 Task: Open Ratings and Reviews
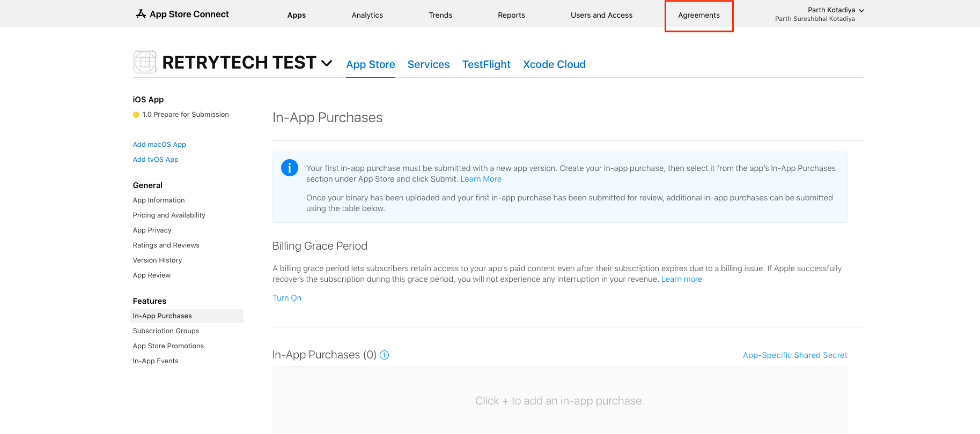coord(166,245)
